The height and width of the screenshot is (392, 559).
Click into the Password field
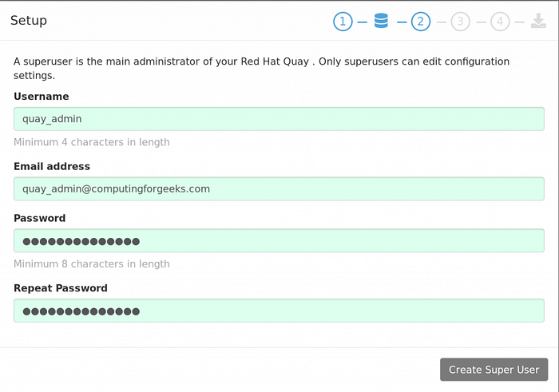coord(279,240)
